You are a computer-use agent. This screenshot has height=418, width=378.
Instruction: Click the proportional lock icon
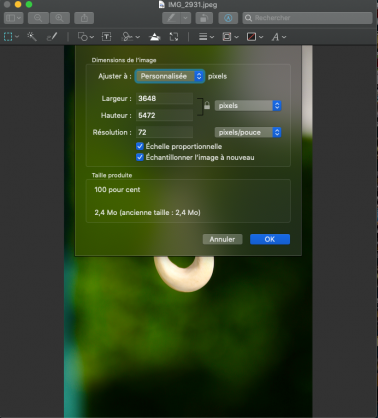pyautogui.click(x=207, y=106)
